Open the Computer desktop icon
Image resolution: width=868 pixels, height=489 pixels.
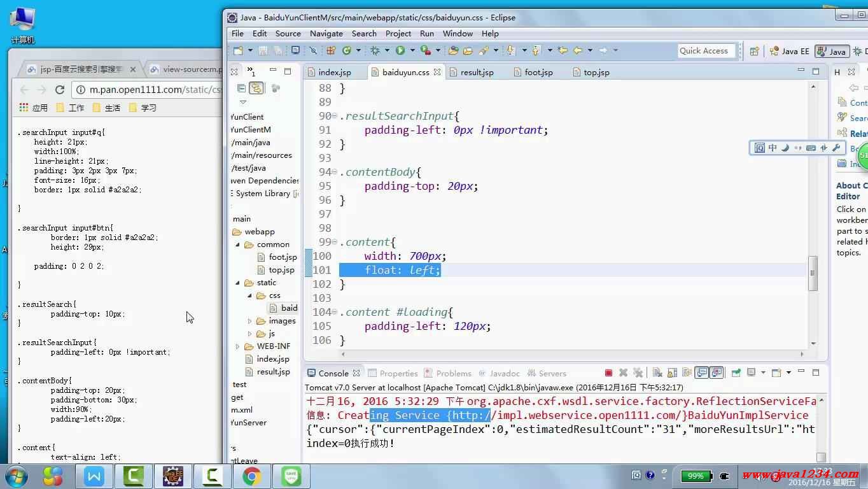[23, 25]
